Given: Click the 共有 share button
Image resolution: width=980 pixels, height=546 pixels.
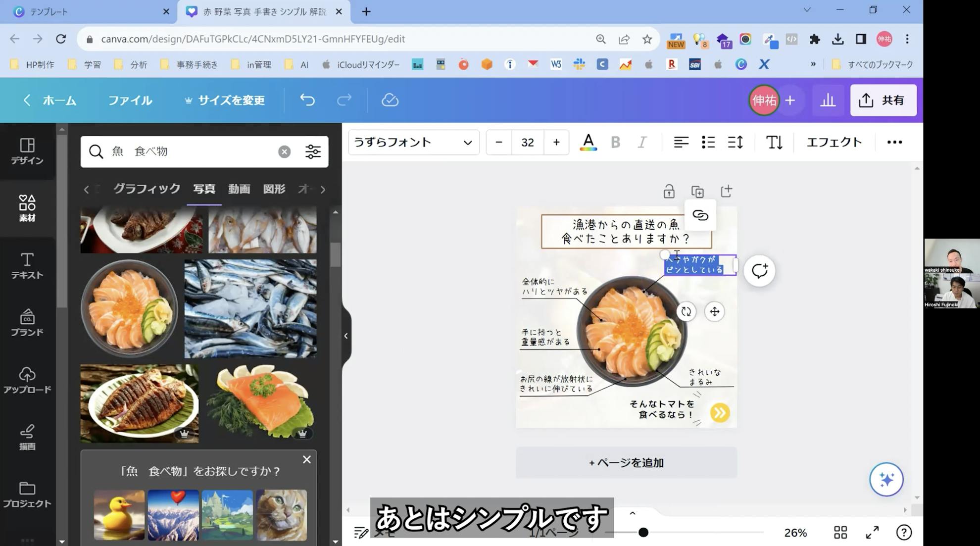Looking at the screenshot, I should pos(883,100).
